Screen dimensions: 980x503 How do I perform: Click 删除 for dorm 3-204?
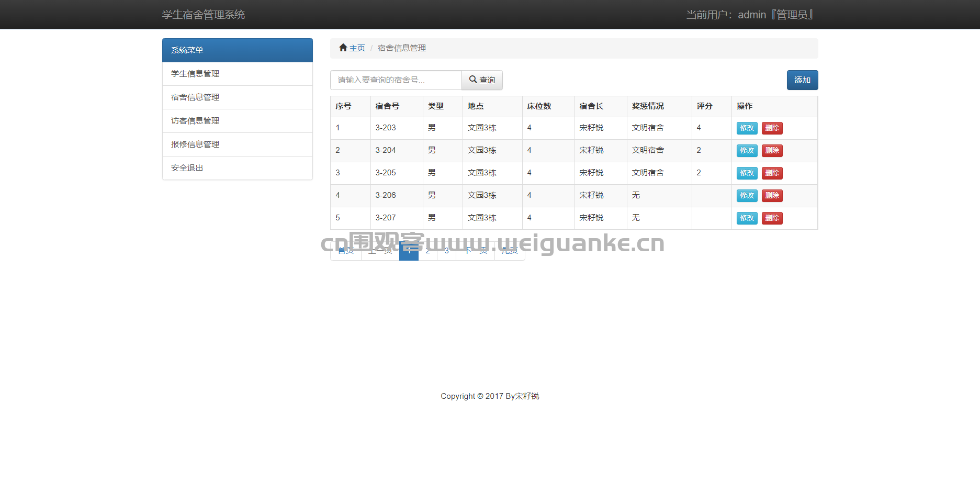click(x=772, y=151)
